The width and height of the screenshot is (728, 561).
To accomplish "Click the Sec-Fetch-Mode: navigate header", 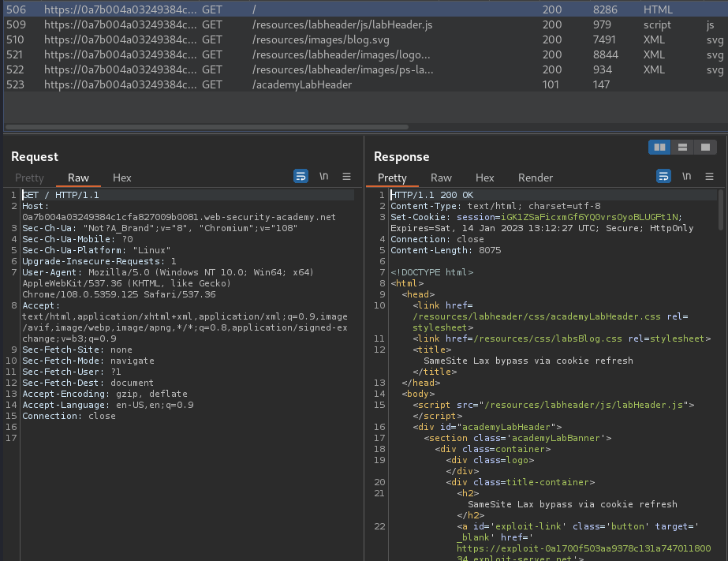I will pos(88,361).
